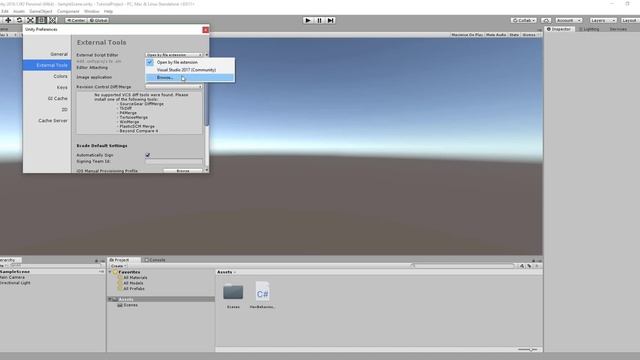Select Directional Light in Hierarchy

15,282
